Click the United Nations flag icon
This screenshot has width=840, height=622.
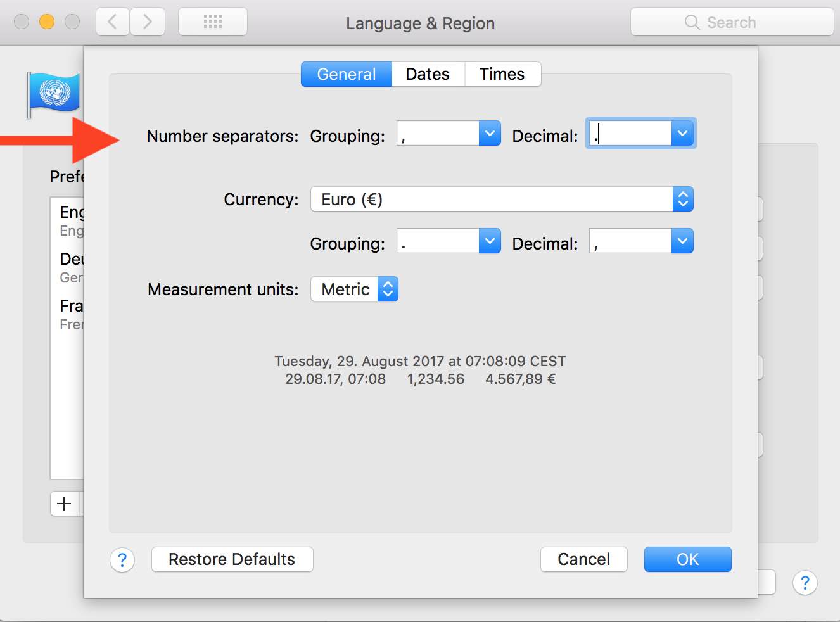tap(54, 94)
